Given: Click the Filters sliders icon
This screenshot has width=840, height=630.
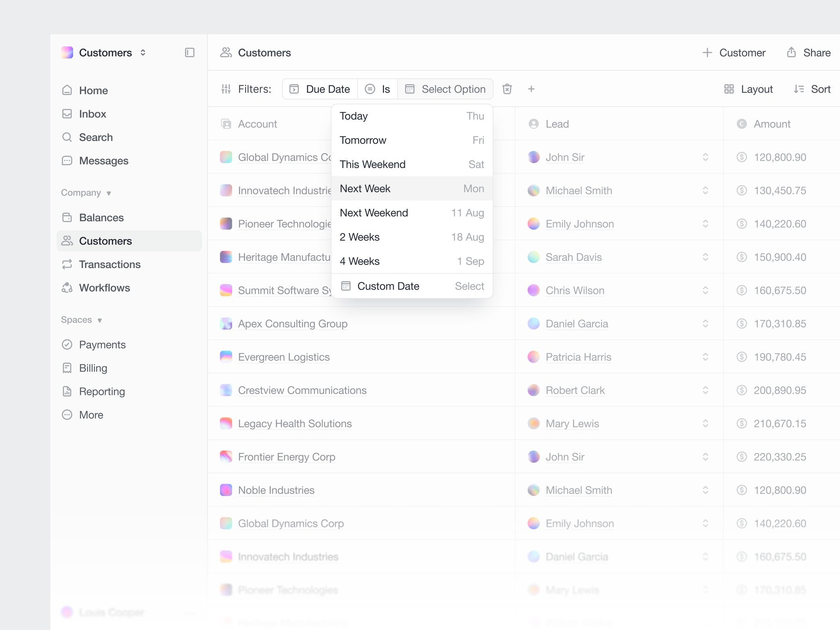Looking at the screenshot, I should (x=226, y=89).
